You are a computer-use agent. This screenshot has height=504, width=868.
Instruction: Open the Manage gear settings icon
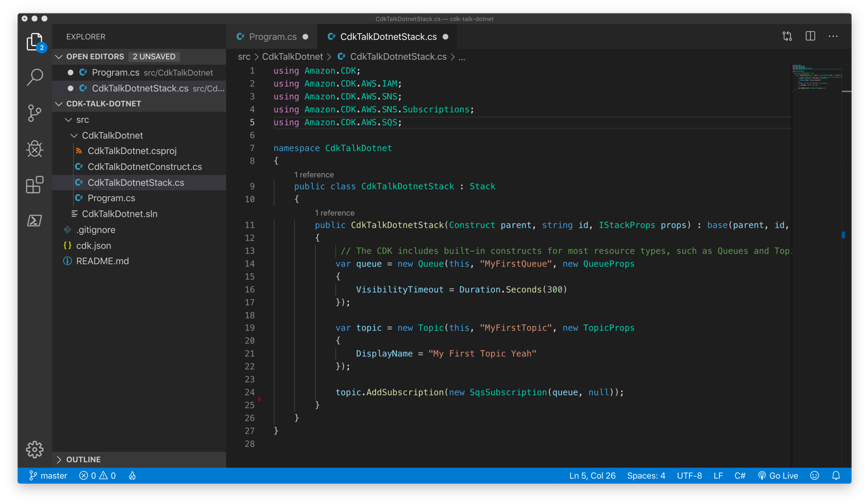pyautogui.click(x=35, y=450)
